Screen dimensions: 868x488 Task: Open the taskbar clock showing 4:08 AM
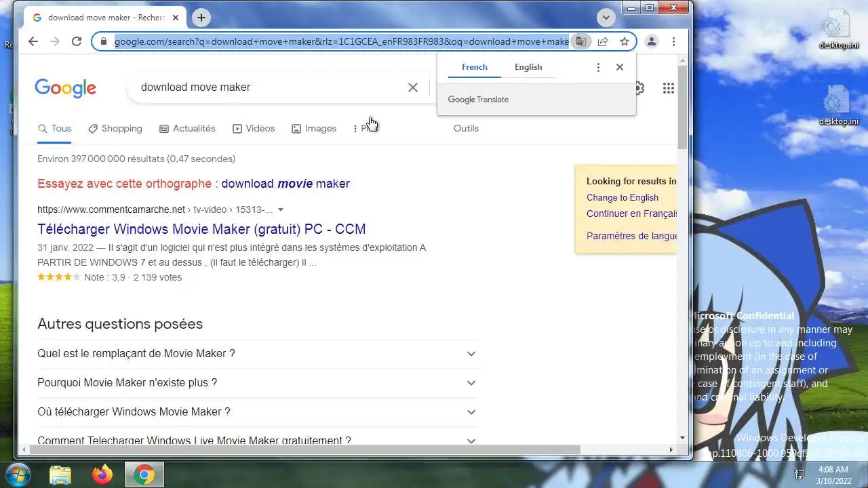[833, 474]
